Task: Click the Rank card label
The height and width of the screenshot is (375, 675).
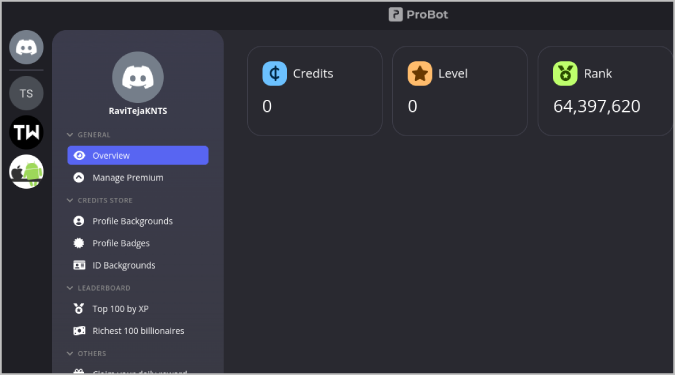Action: click(x=598, y=74)
